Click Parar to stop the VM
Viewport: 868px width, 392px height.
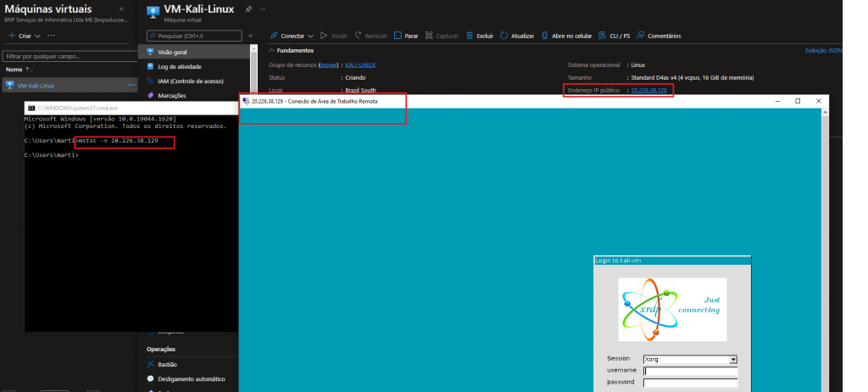(406, 36)
